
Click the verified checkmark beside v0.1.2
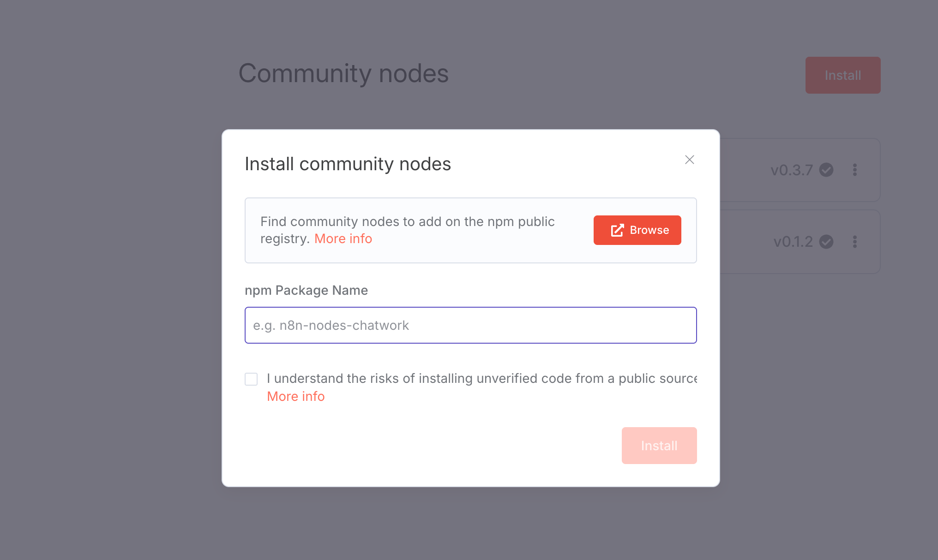click(x=826, y=242)
